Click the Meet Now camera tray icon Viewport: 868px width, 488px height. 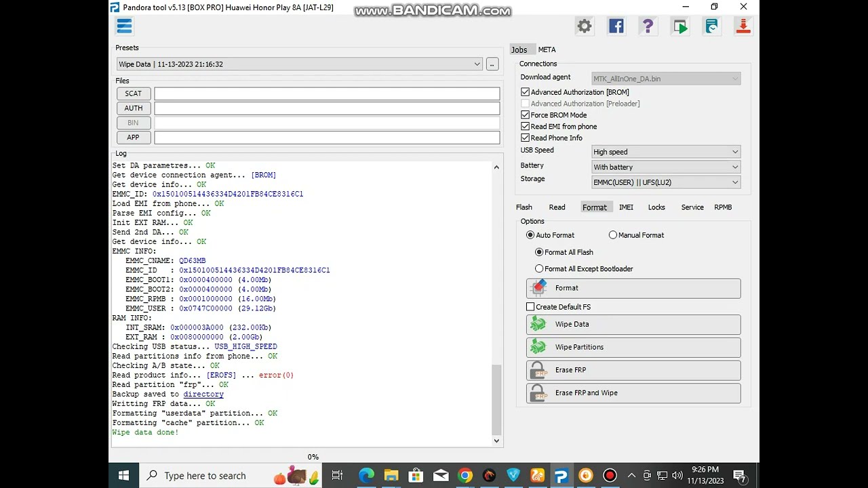tap(647, 476)
